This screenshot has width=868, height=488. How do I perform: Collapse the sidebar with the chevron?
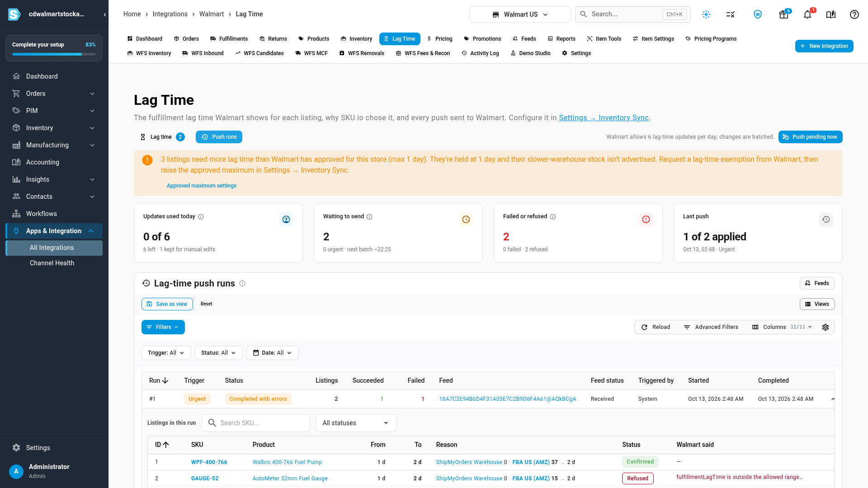105,14
